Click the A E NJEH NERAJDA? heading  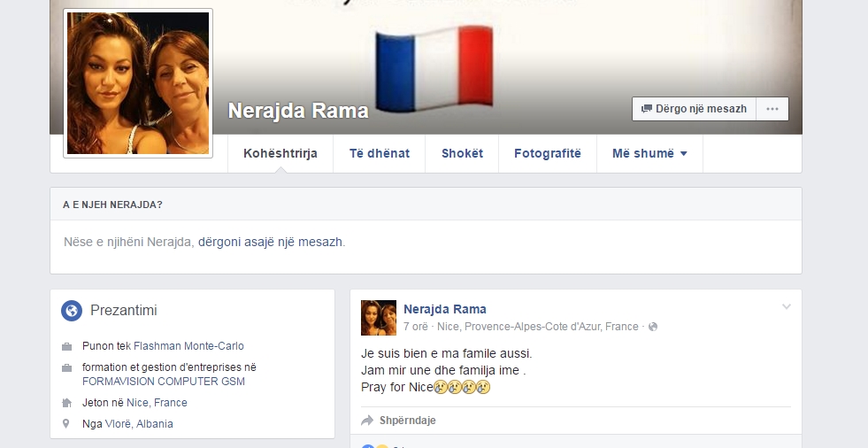coord(112,205)
